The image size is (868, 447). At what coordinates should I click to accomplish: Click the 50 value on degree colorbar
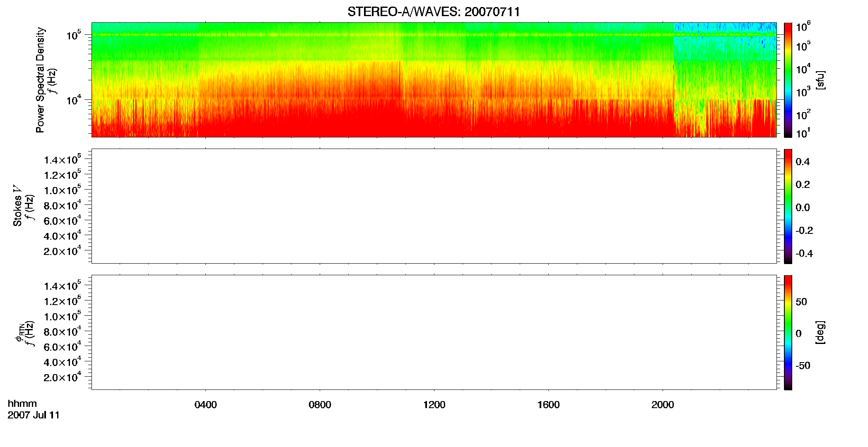(x=801, y=302)
